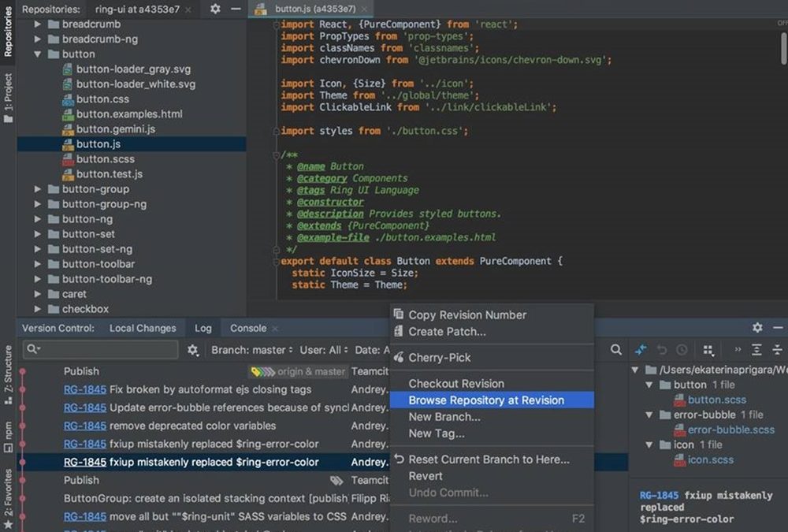The width and height of the screenshot is (788, 532).
Task: Choose Revert from context menu
Action: (492, 476)
